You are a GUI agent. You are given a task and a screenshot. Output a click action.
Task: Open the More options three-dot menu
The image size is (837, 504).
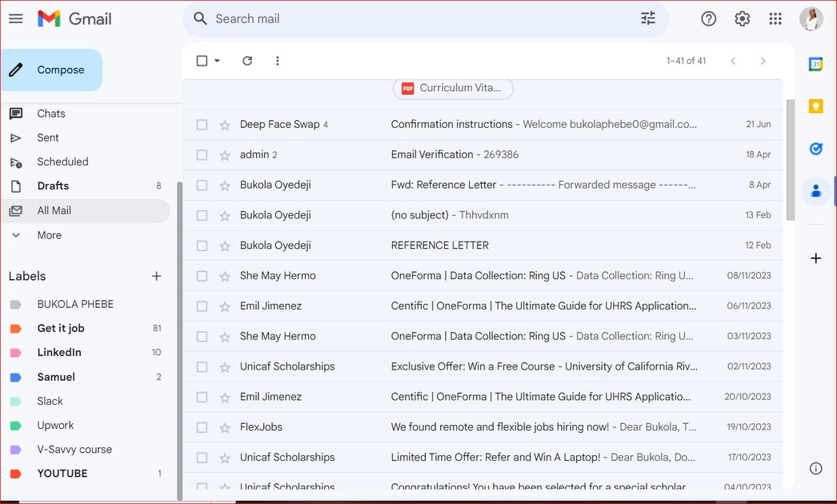277,61
